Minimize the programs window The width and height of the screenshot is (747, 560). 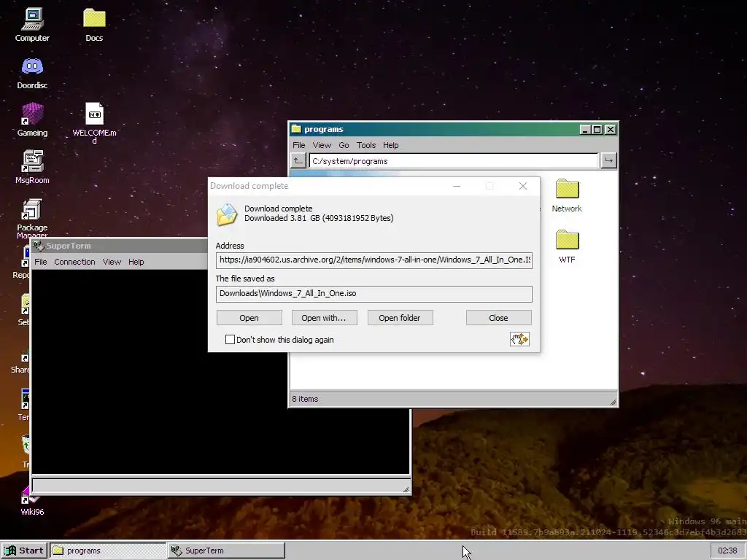(x=585, y=130)
